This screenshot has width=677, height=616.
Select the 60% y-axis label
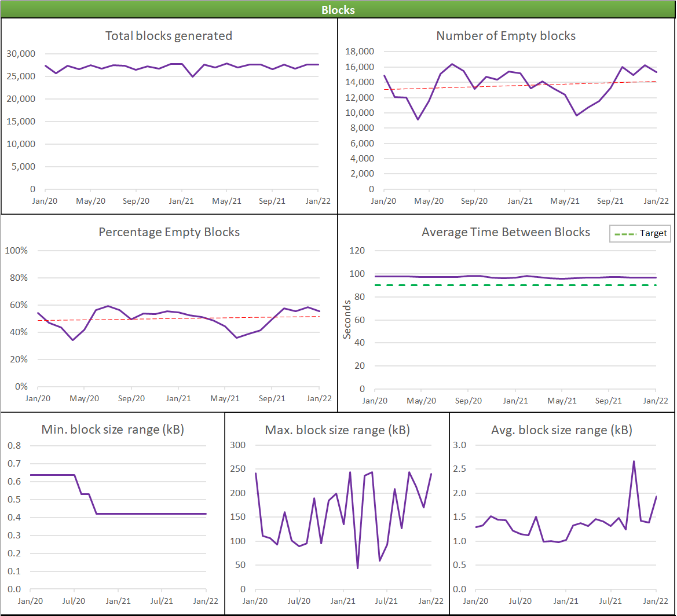pos(19,305)
